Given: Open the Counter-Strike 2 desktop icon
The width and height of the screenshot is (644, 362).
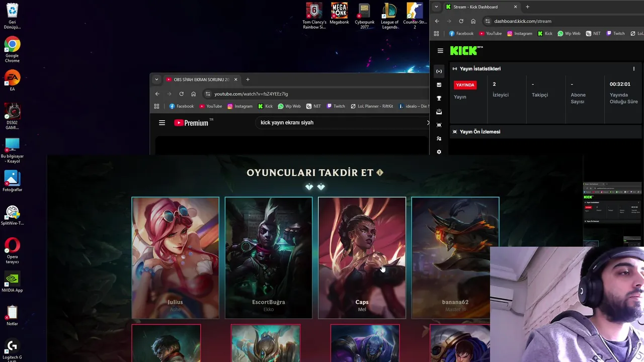Looking at the screenshot, I should click(415, 16).
